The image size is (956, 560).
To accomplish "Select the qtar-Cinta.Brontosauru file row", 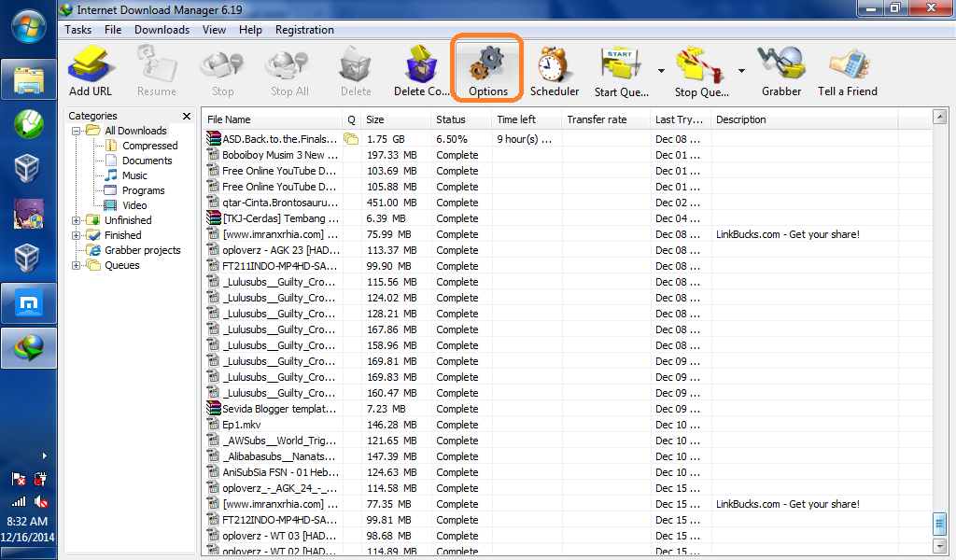I will [567, 203].
